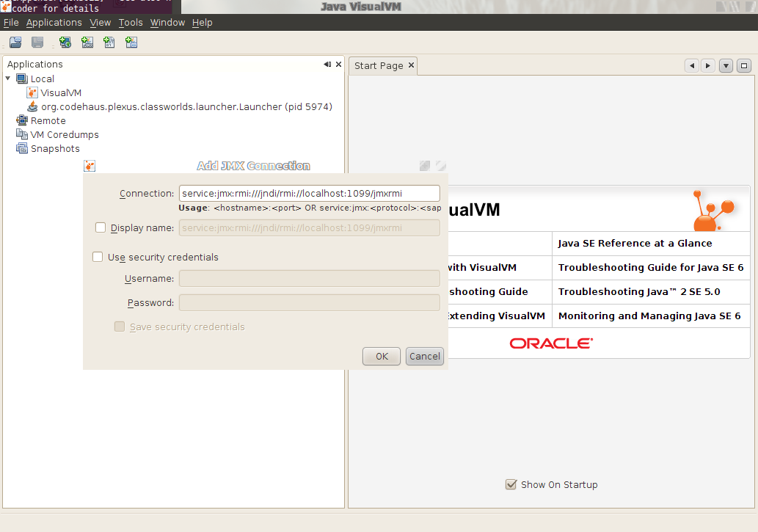Viewport: 758px width, 532px height.
Task: Switch to the Start Page tab
Action: pyautogui.click(x=379, y=66)
